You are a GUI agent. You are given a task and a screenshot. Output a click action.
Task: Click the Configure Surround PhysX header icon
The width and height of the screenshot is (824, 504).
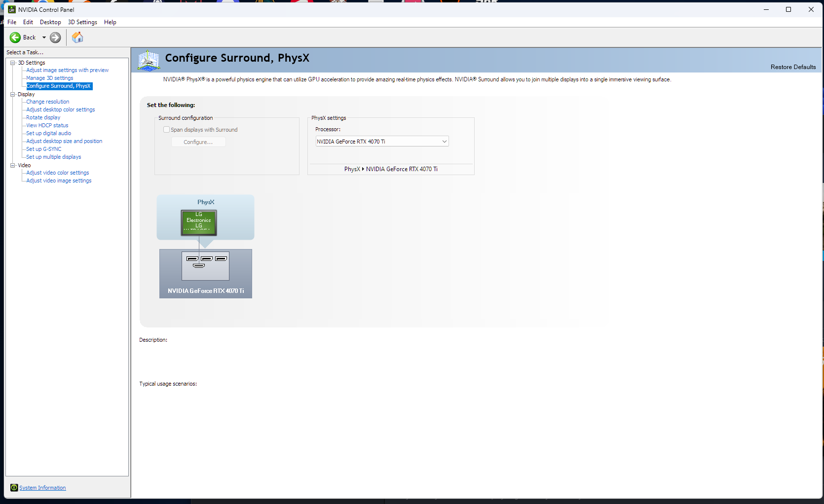(149, 60)
